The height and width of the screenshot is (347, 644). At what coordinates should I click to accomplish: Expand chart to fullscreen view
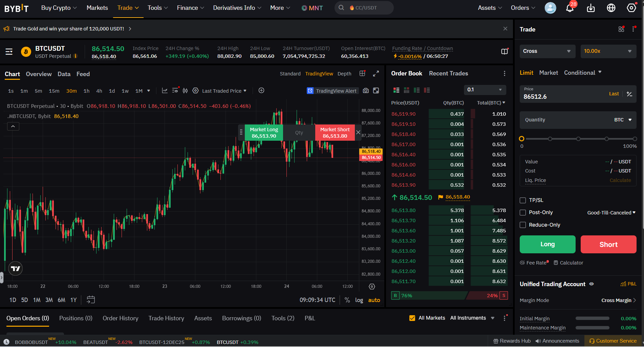coord(376,73)
